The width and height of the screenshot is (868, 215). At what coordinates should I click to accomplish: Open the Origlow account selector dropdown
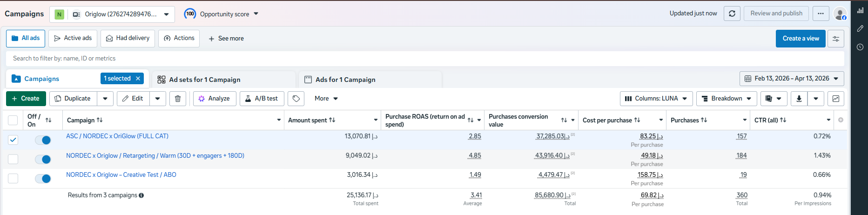(112, 14)
